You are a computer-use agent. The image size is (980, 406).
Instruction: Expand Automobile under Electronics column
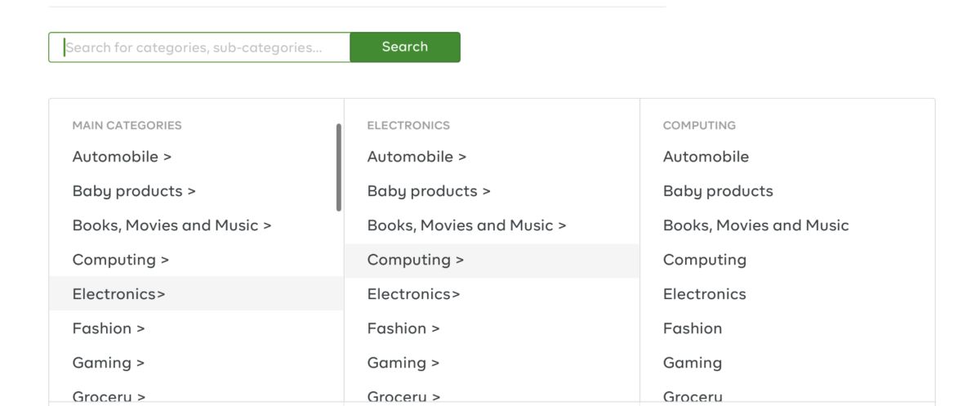pyautogui.click(x=416, y=157)
